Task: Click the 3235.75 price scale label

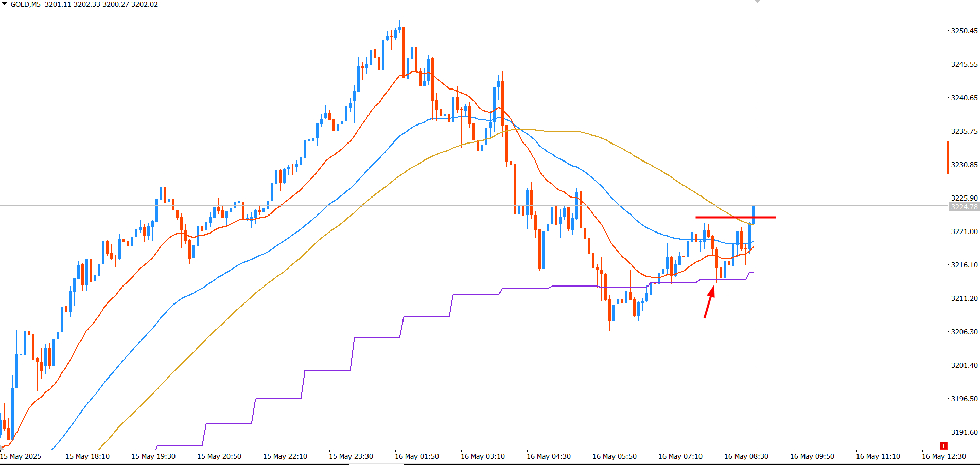Action: pos(964,131)
